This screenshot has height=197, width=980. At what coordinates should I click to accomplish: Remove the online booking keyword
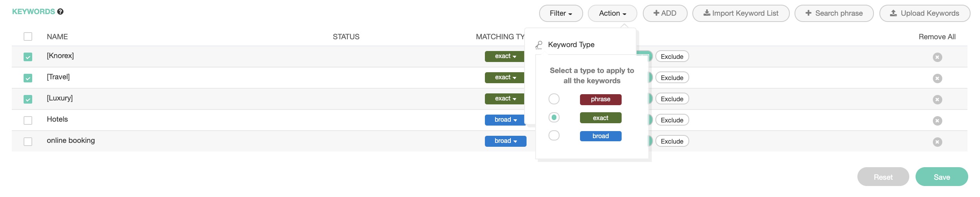937,142
